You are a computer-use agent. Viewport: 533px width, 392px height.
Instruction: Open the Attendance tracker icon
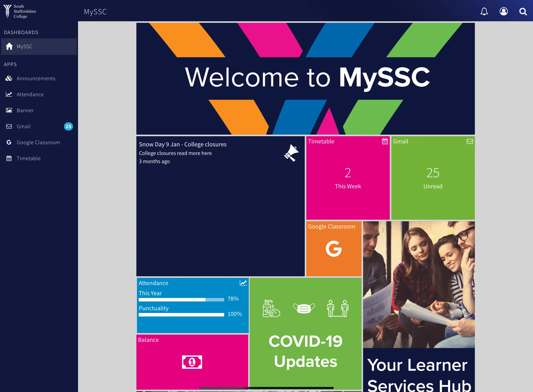click(x=9, y=94)
